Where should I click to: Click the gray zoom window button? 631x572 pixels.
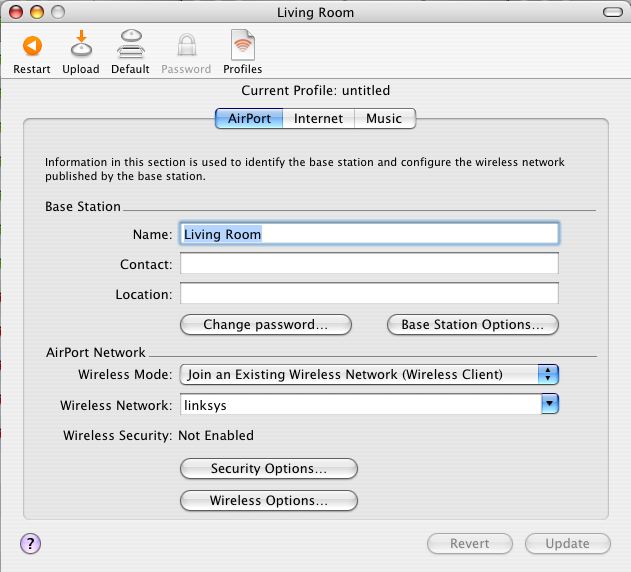pyautogui.click(x=58, y=12)
